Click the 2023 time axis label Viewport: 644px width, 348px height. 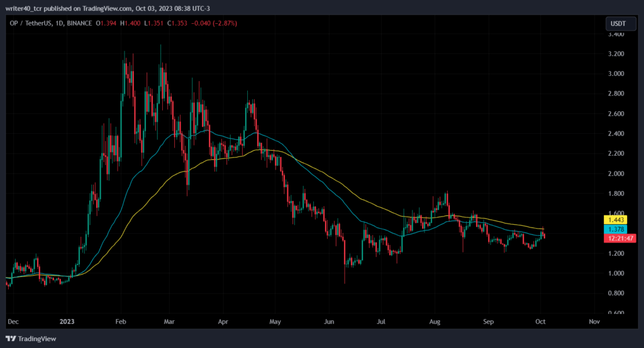[x=67, y=322]
